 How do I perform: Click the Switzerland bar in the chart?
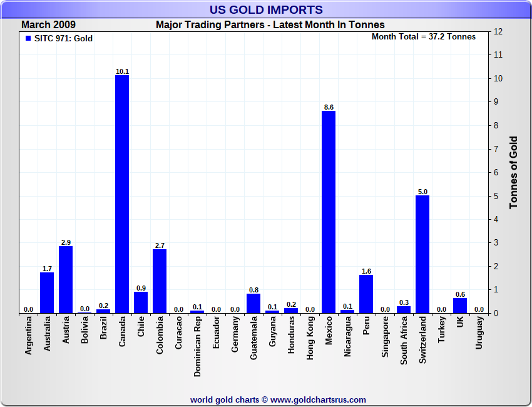pos(422,254)
